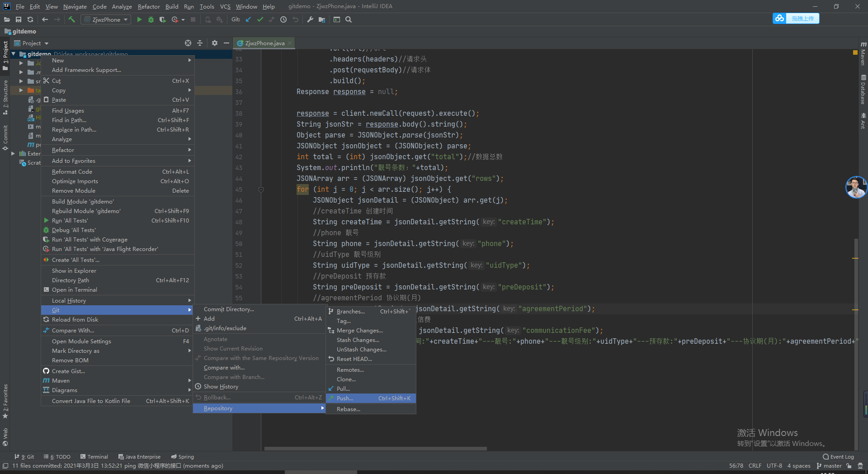The height and width of the screenshot is (474, 868).
Task: Collapse the gitdemo root tree node
Action: pyautogui.click(x=14, y=54)
